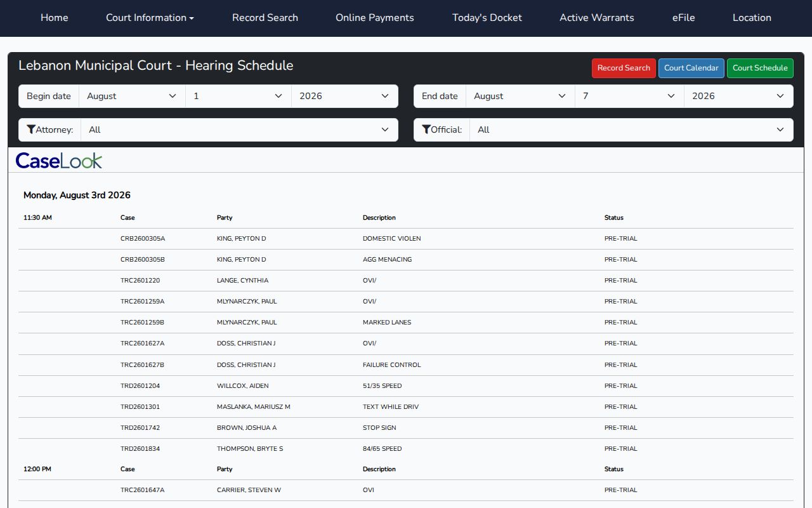Image resolution: width=812 pixels, height=508 pixels.
Task: Open the Begin date day dropdown
Action: click(239, 96)
